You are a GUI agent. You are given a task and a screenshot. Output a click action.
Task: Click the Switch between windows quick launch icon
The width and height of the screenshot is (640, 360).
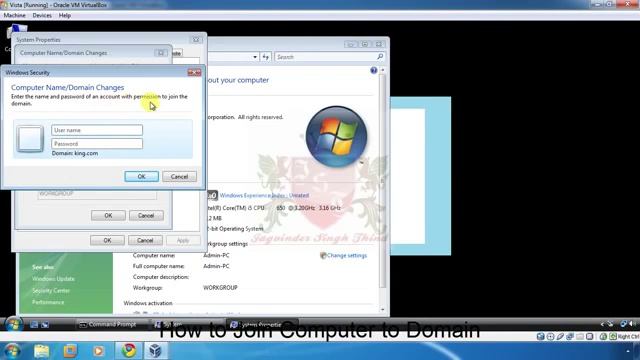click(x=45, y=324)
